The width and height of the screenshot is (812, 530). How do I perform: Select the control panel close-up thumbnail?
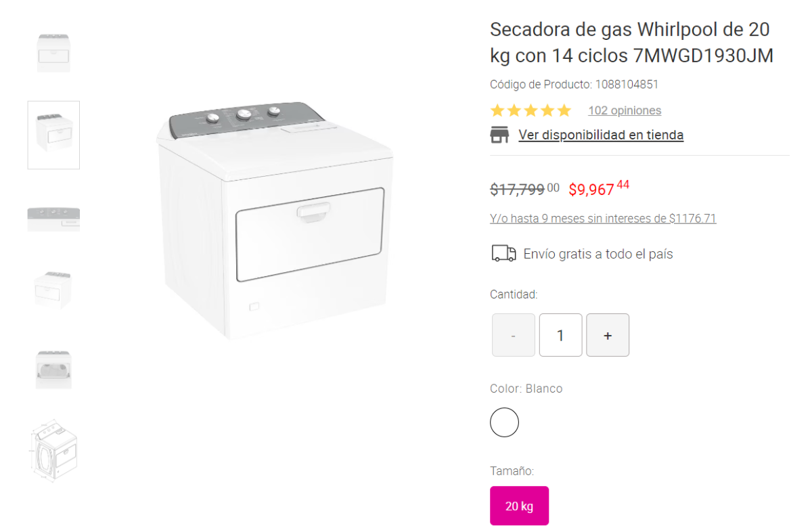coord(53,219)
